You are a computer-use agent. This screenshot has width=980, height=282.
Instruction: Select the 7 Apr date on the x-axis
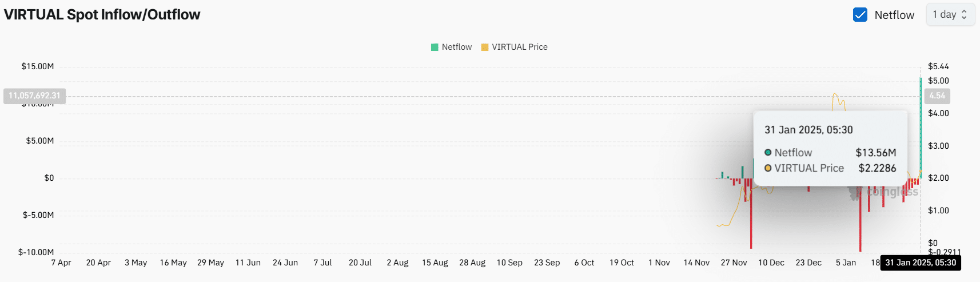pos(61,263)
